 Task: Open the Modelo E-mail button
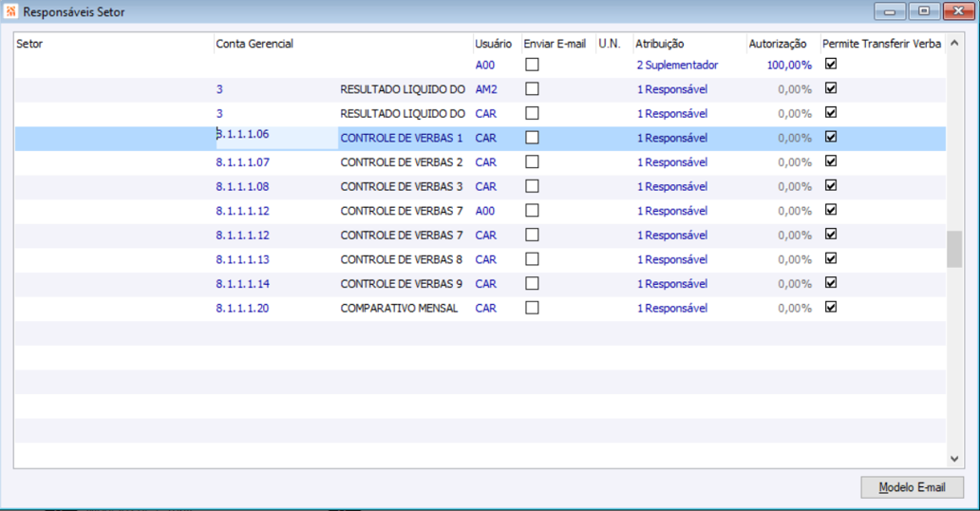(x=912, y=487)
